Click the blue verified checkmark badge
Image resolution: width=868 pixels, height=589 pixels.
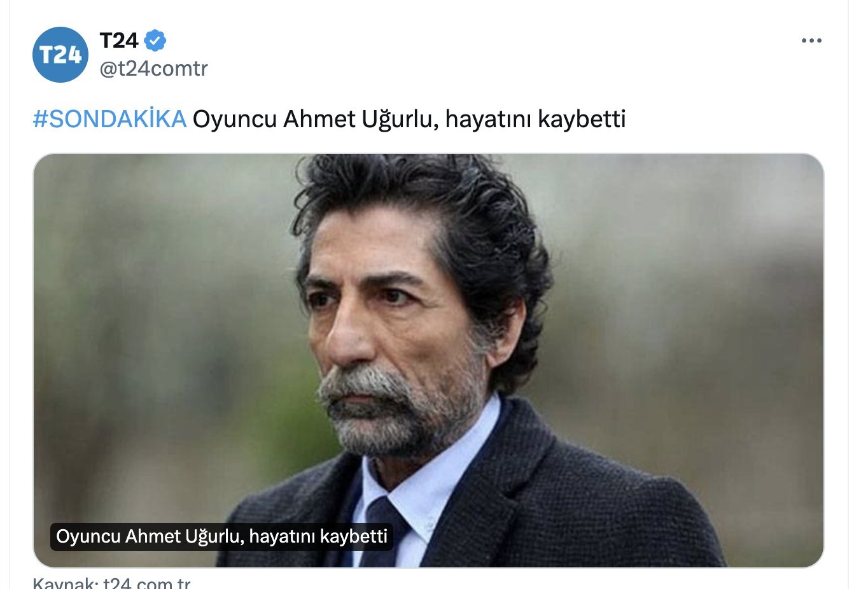tap(155, 41)
